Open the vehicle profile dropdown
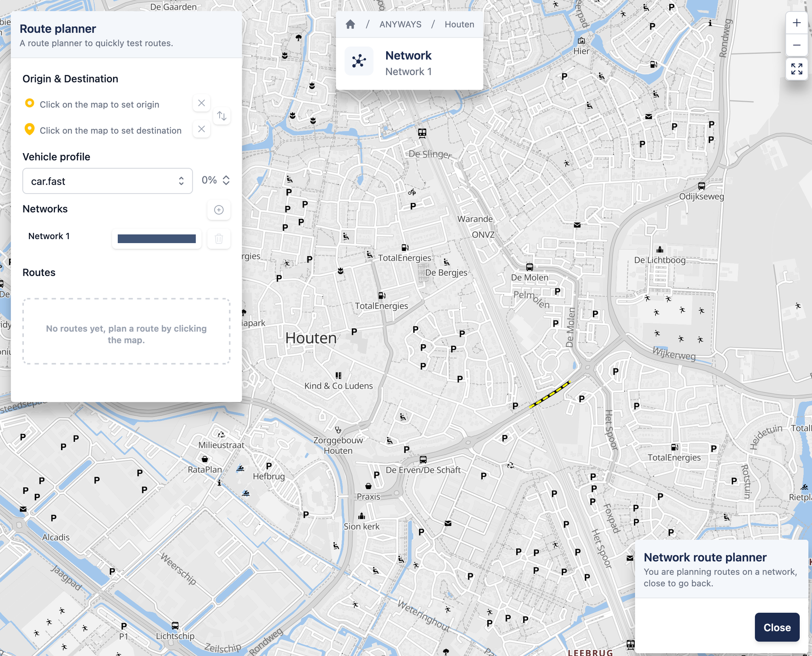The height and width of the screenshot is (656, 812). tap(107, 181)
